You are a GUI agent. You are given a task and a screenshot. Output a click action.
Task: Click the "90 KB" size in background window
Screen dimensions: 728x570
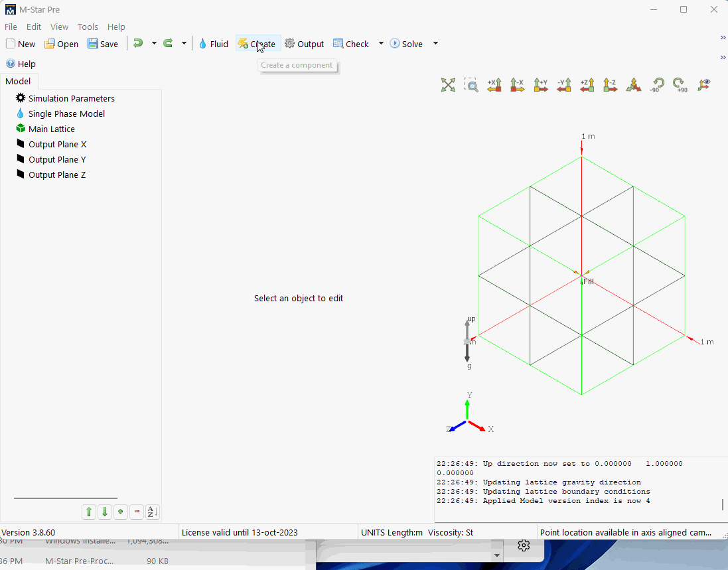pos(157,561)
